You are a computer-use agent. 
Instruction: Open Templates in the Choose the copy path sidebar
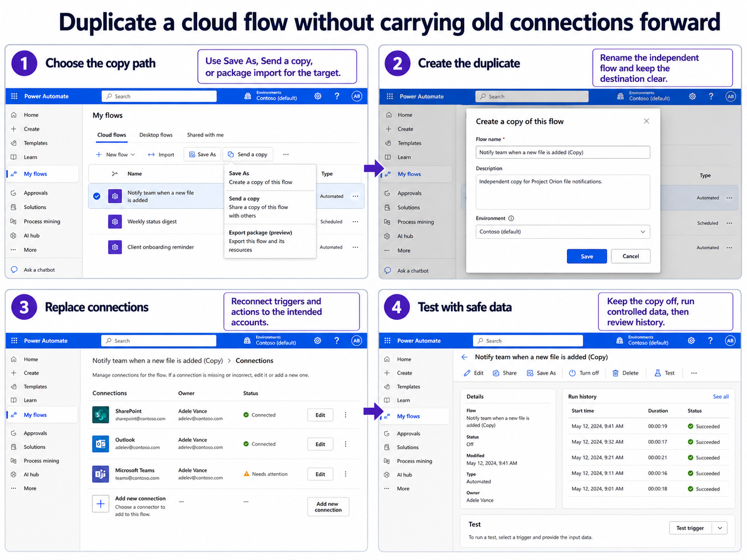click(29, 143)
